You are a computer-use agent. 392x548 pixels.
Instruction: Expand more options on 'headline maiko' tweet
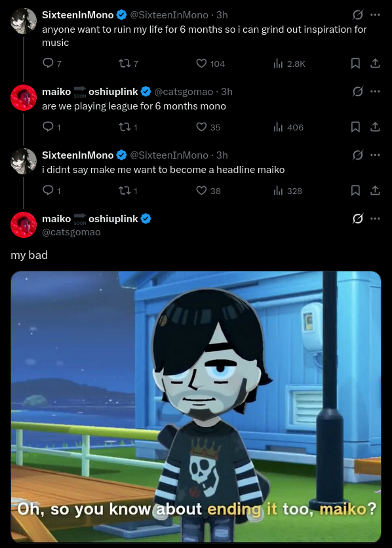[x=375, y=155]
